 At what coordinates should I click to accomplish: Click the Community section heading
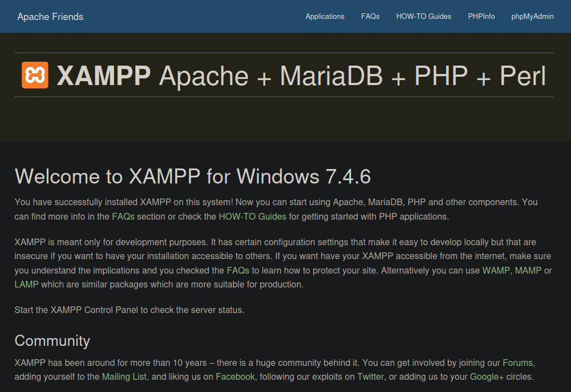tap(52, 340)
